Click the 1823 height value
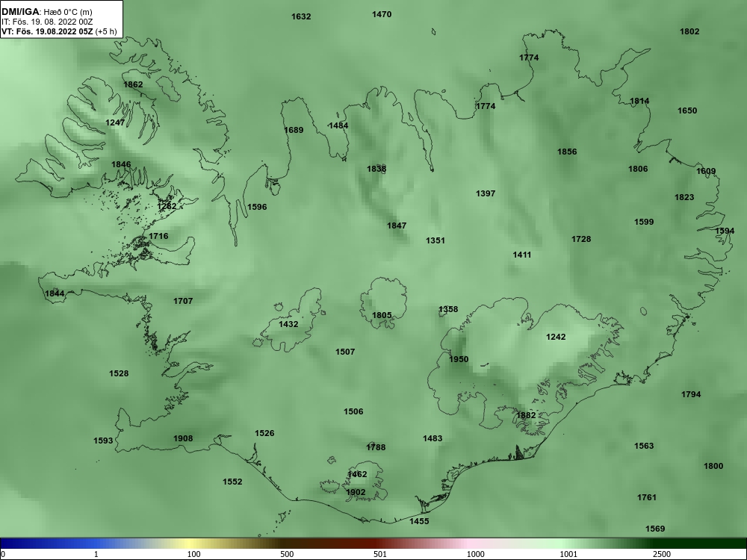 (684, 197)
